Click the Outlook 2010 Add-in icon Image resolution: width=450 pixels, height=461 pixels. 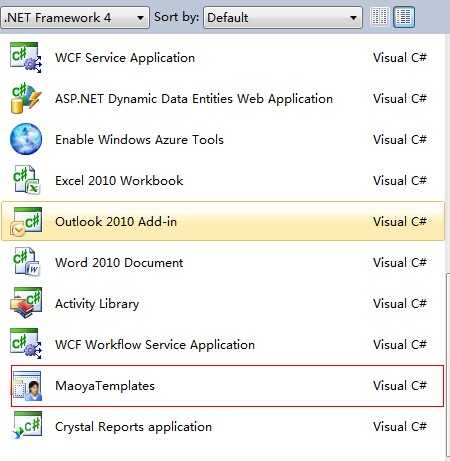(x=26, y=221)
